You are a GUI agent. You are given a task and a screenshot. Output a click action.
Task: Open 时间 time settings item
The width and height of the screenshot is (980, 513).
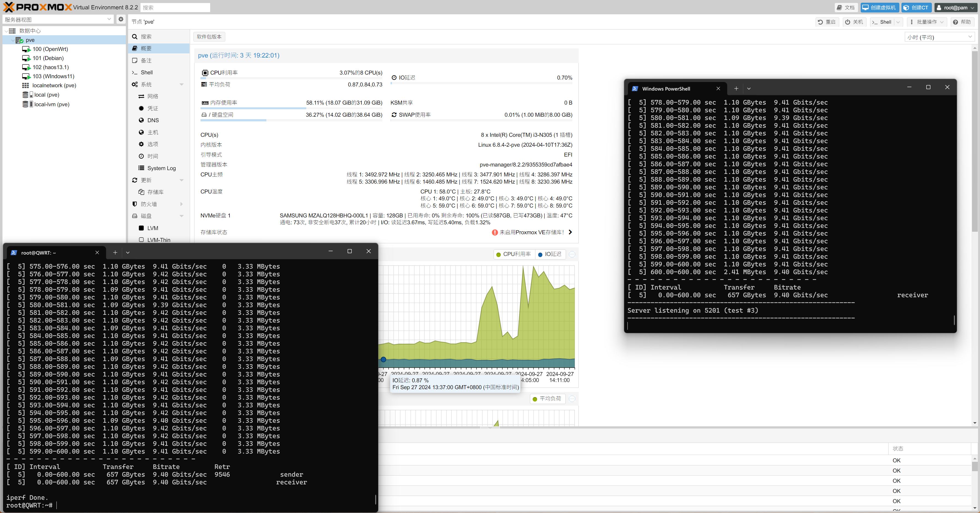tap(159, 156)
